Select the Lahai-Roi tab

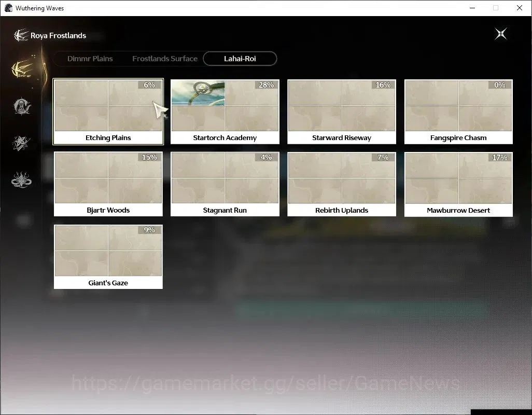(240, 59)
